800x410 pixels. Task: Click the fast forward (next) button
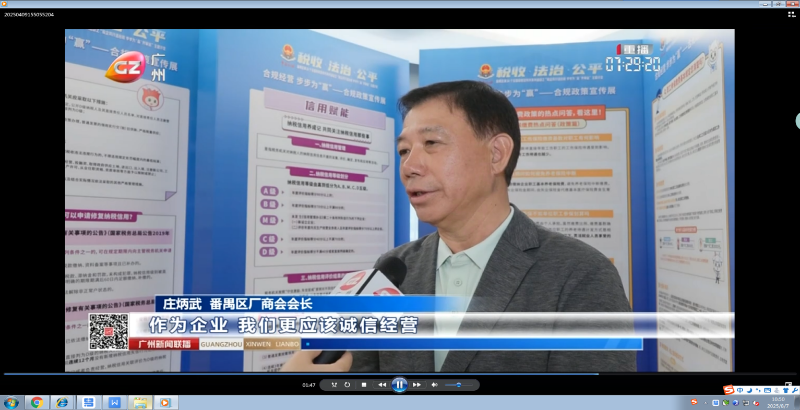click(417, 384)
